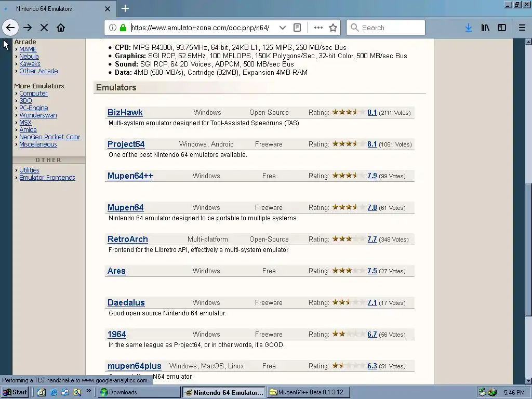The image size is (532, 399).
Task: Open the browser home page
Action: (61, 28)
